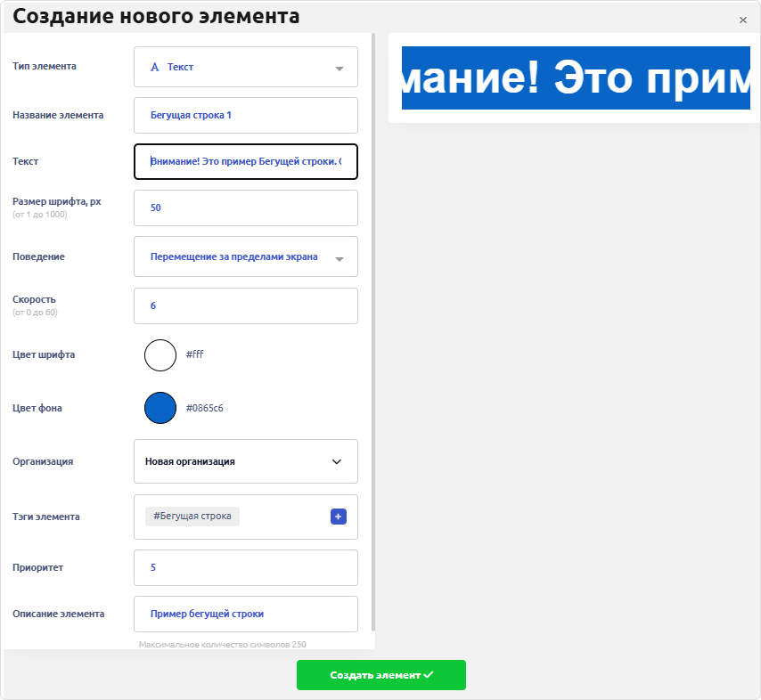Open the white font color swatch #fff

point(160,354)
